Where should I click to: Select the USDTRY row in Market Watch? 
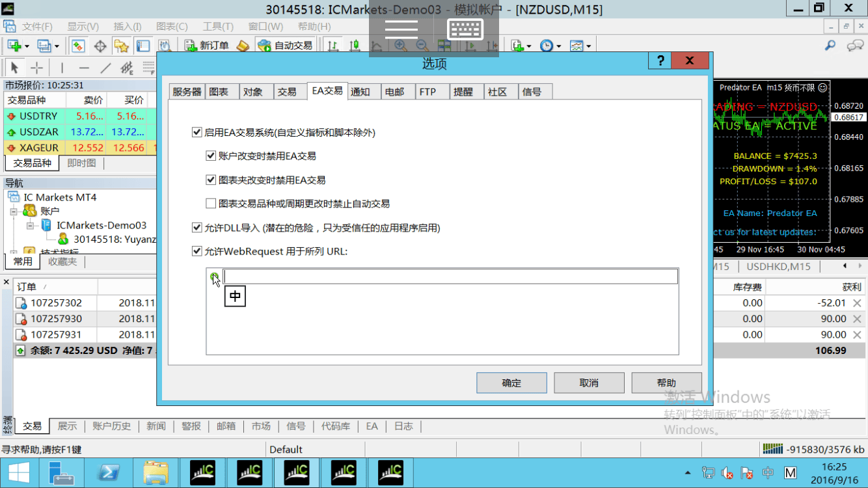[80, 116]
